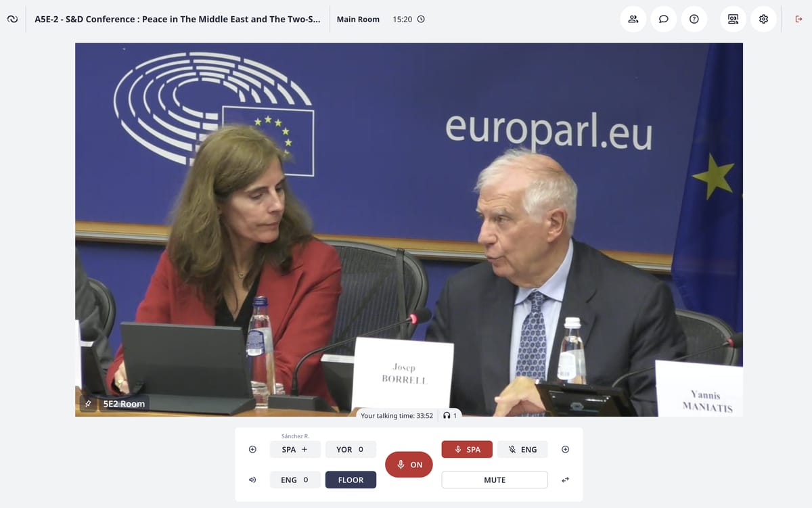Viewport: 812px width, 508px height.
Task: Click the speaker volume icon
Action: click(252, 480)
